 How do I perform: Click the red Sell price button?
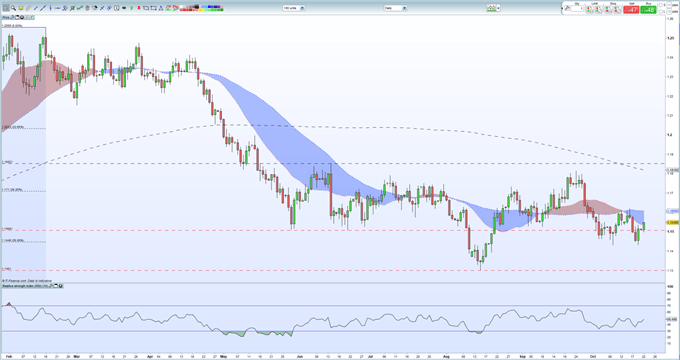coord(631,10)
